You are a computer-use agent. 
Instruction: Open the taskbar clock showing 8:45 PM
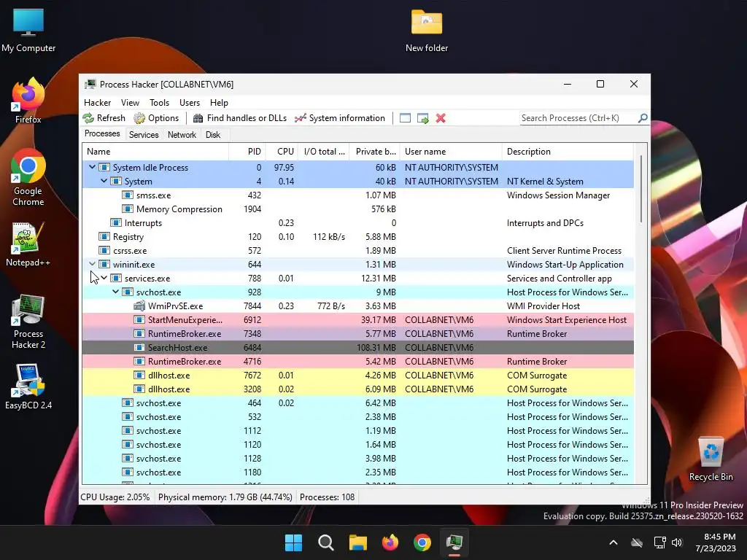716,542
